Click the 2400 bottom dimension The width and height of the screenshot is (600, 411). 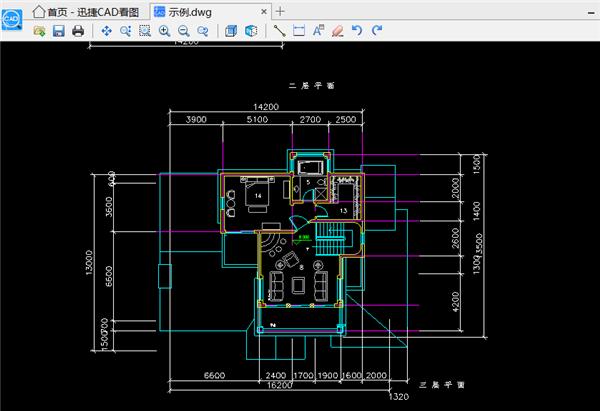[276, 375]
